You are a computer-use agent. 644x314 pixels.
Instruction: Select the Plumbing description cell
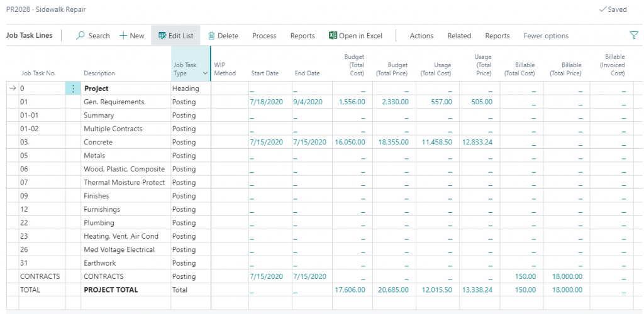point(126,222)
